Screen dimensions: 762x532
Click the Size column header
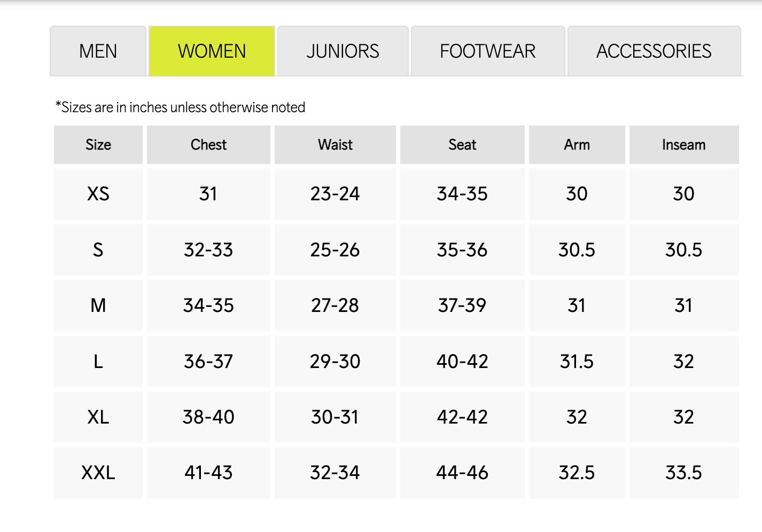(x=98, y=145)
